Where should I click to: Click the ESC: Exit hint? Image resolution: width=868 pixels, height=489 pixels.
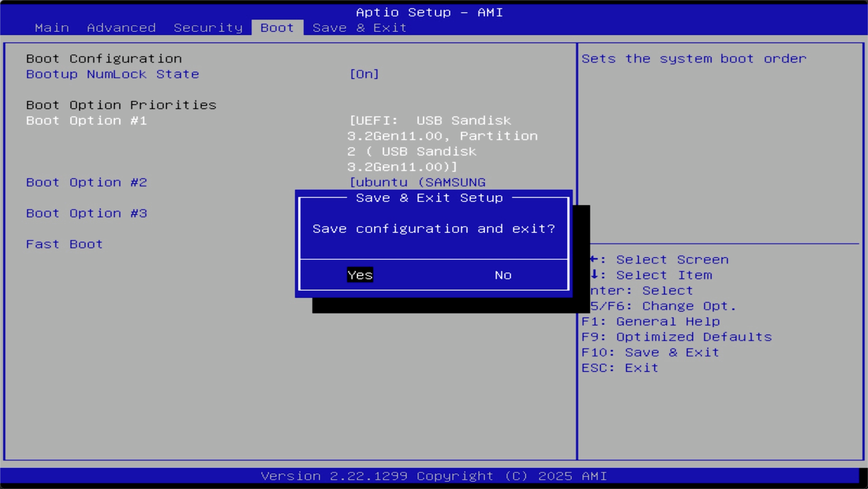click(620, 368)
